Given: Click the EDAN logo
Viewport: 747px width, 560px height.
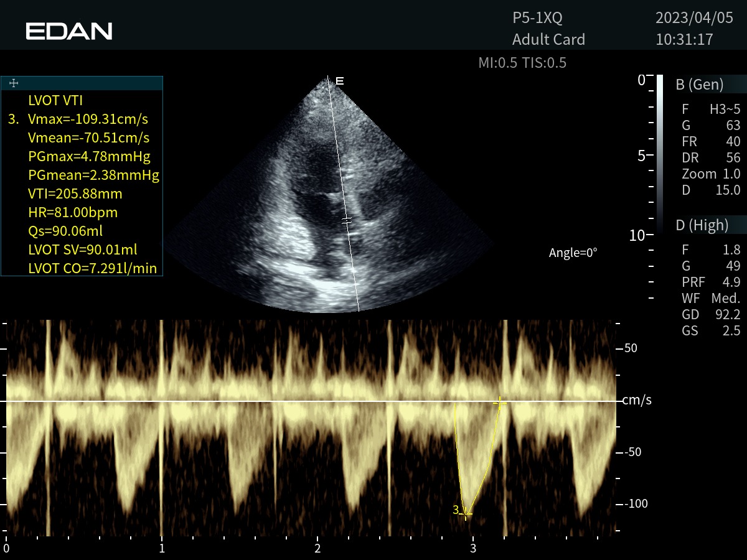Looking at the screenshot, I should tap(69, 31).
